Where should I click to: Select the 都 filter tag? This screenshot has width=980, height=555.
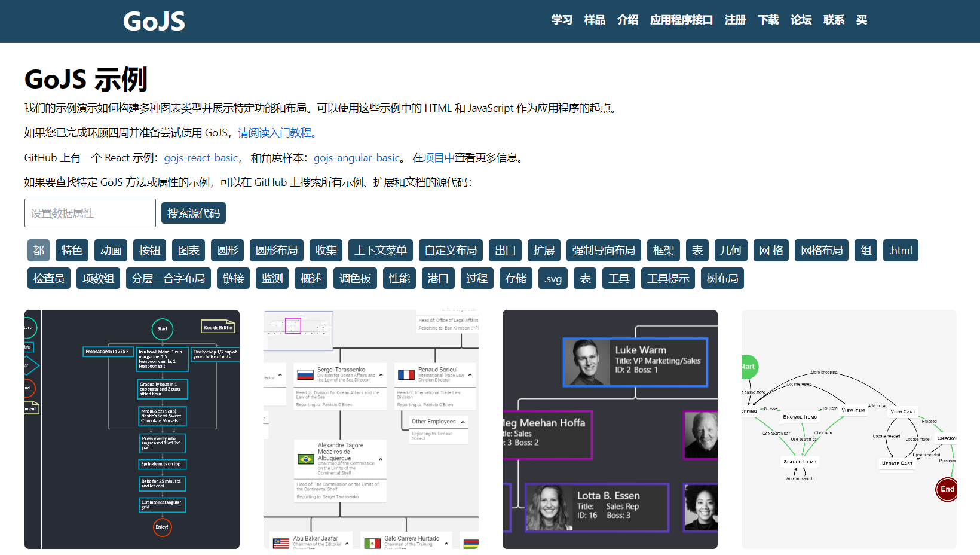38,250
